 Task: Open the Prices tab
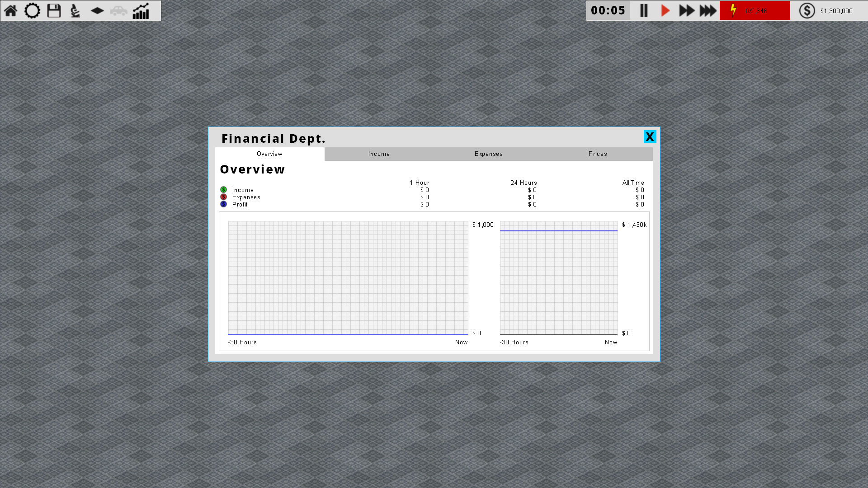tap(598, 154)
